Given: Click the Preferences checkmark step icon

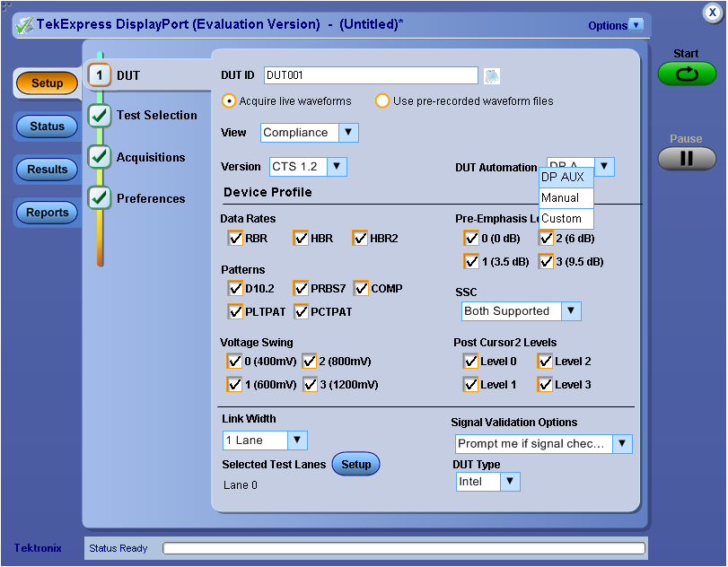Looking at the screenshot, I should coord(100,198).
